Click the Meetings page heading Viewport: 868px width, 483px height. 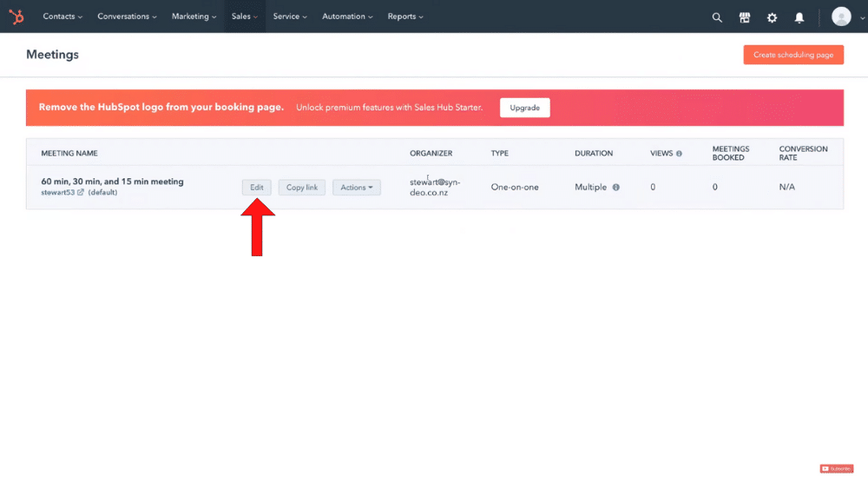[x=53, y=54]
